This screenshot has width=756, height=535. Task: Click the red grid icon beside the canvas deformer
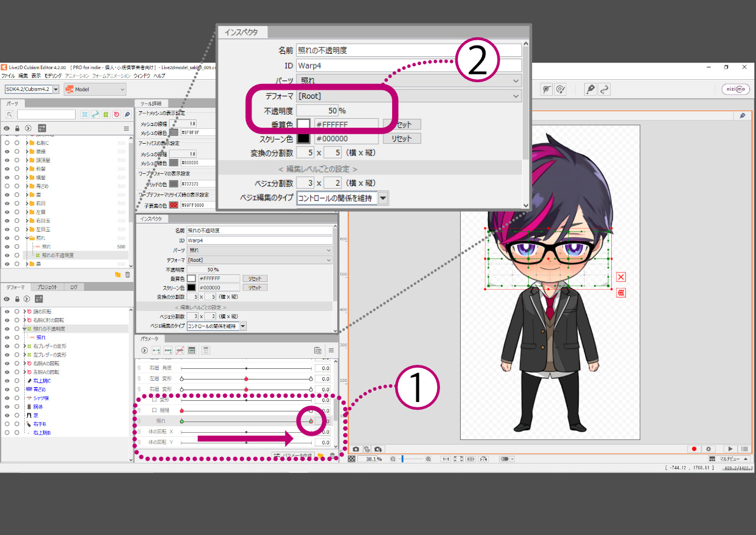[621, 293]
